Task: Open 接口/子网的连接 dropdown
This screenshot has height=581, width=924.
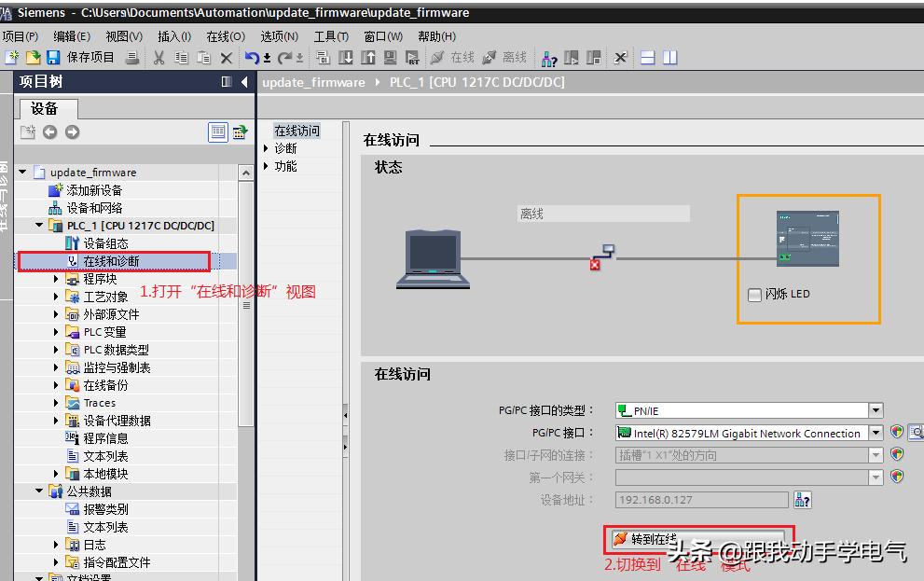Action: [x=876, y=455]
